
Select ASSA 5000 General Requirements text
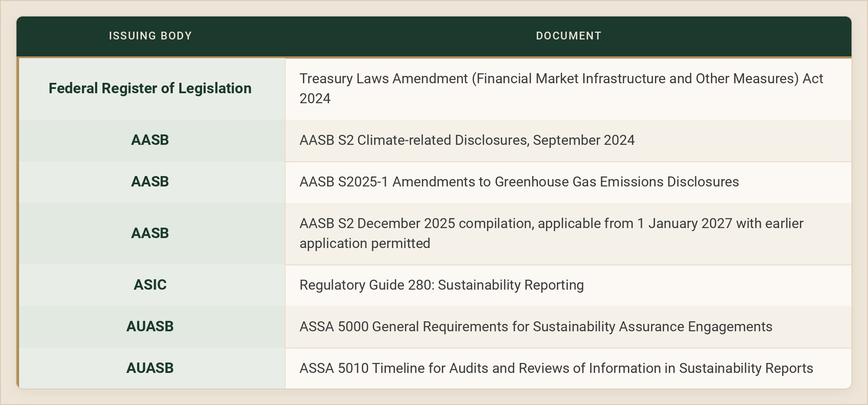pos(536,327)
